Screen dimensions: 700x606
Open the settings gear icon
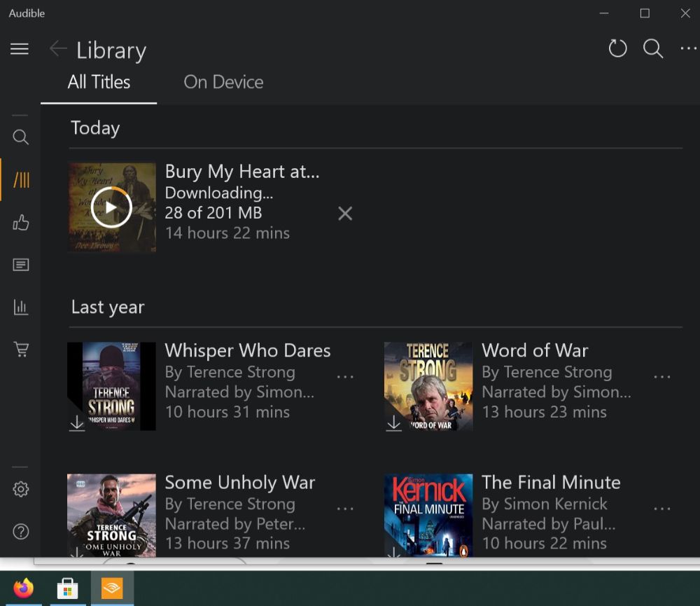point(20,489)
